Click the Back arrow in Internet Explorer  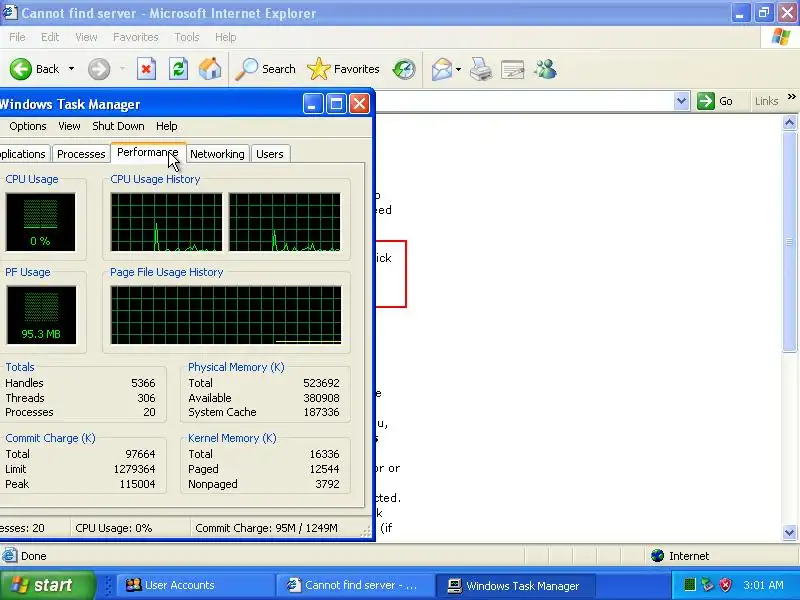pyautogui.click(x=21, y=69)
